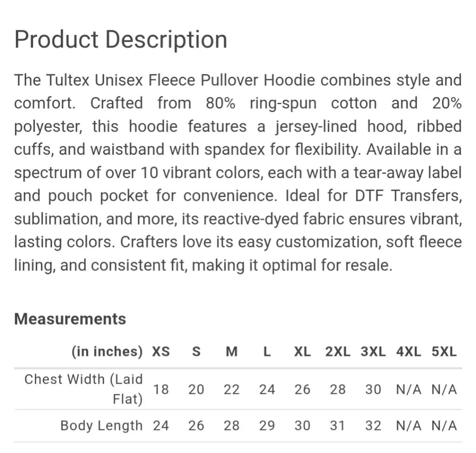This screenshot has height=453, width=476.
Task: Click the Product Description heading
Action: coord(121,40)
